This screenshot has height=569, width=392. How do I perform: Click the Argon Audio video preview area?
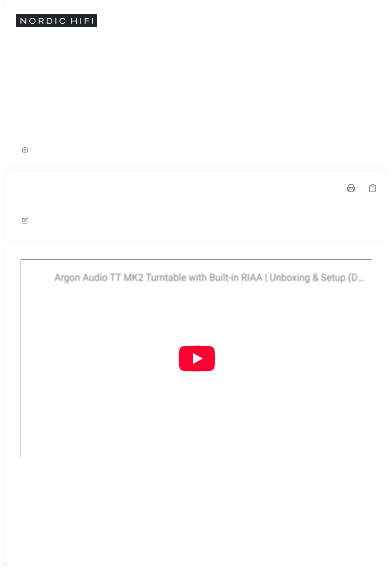point(196,358)
